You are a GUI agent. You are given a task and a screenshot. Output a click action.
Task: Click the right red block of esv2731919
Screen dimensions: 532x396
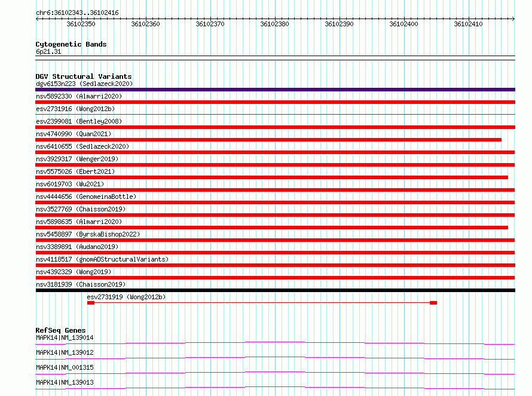coord(433,303)
